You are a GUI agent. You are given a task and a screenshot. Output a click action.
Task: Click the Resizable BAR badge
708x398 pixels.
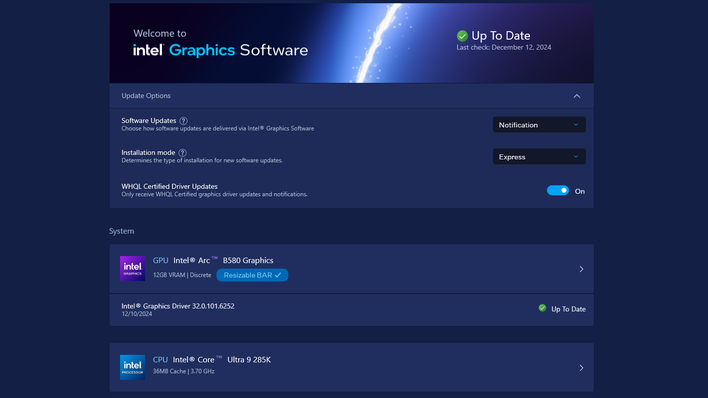click(x=252, y=275)
